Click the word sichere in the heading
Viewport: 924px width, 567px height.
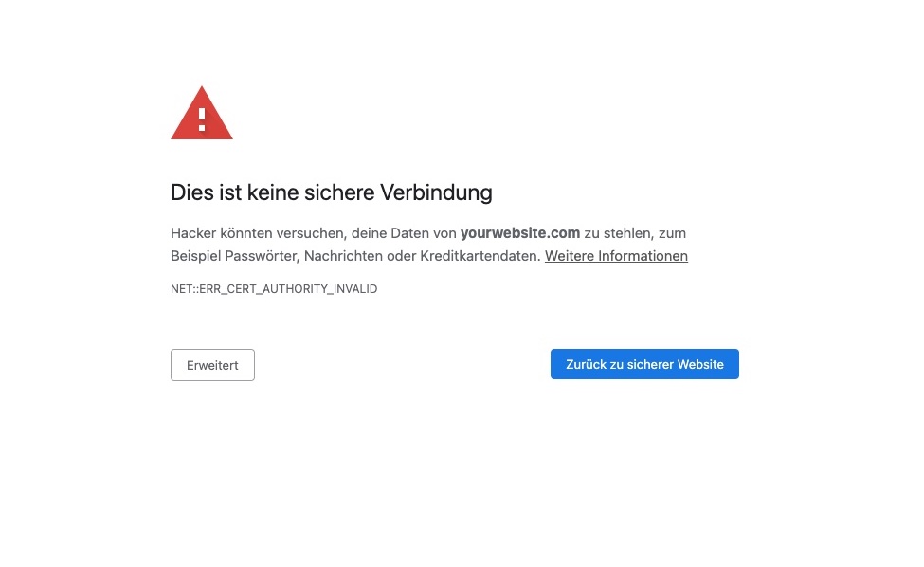coord(339,192)
